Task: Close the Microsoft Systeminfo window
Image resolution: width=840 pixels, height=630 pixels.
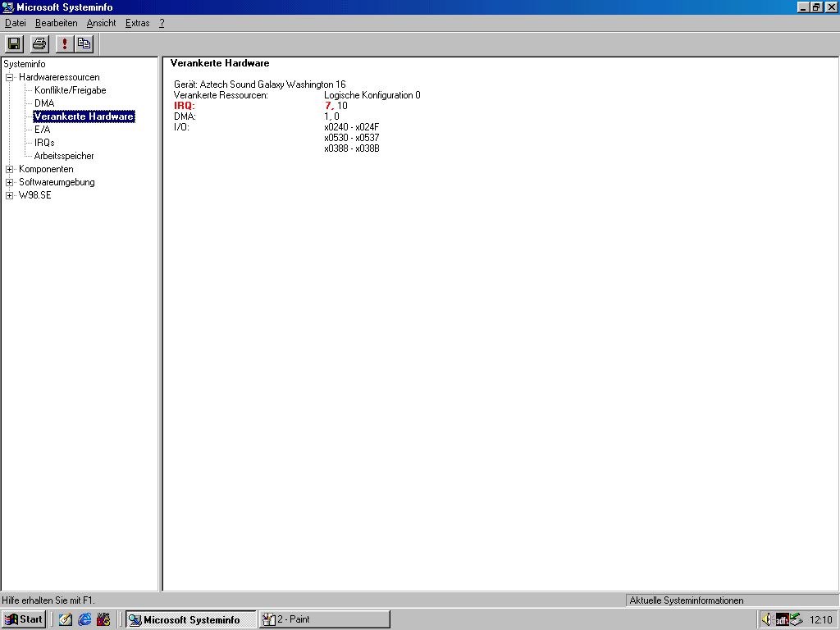Action: pos(831,7)
